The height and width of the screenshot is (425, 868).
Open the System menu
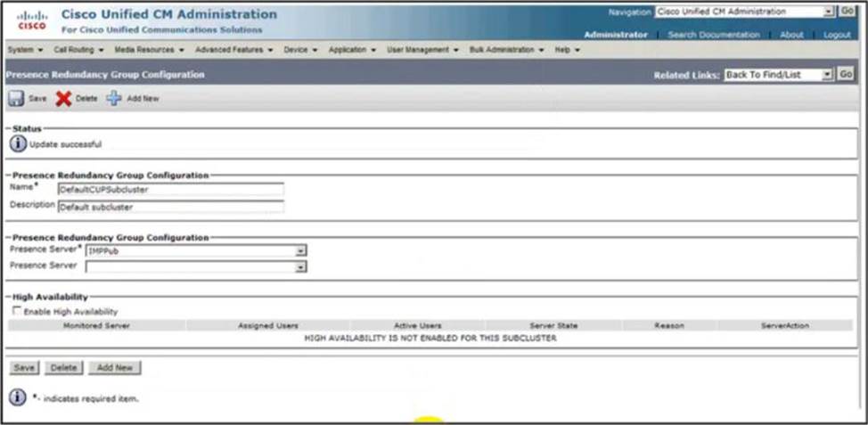tap(26, 50)
